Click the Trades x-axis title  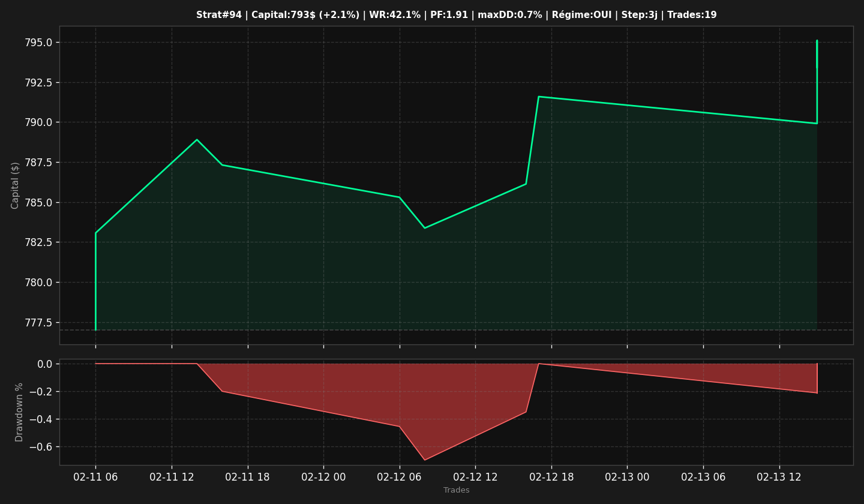coord(457,490)
